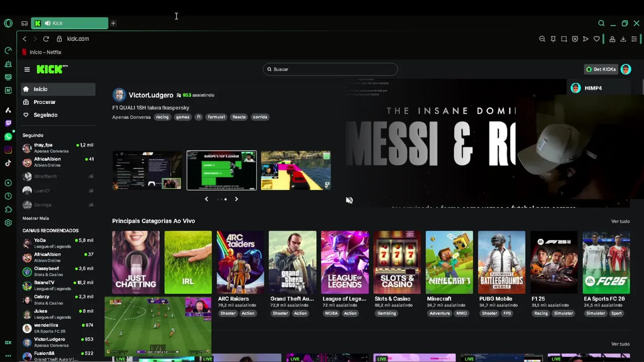Open the GX Corner gamepad icon
Viewport: 644px width, 362px height.
pos(24,23)
